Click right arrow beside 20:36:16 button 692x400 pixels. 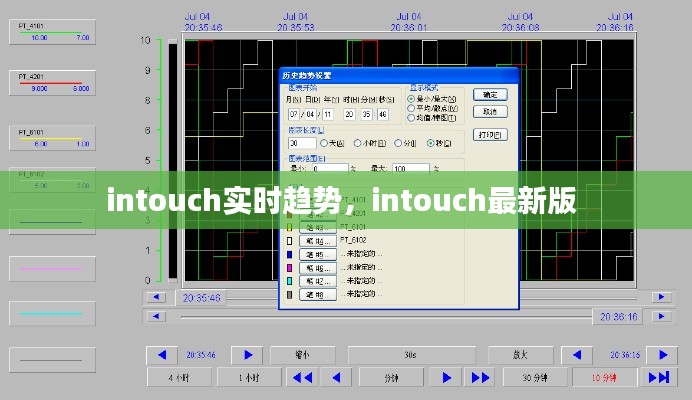pos(661,354)
